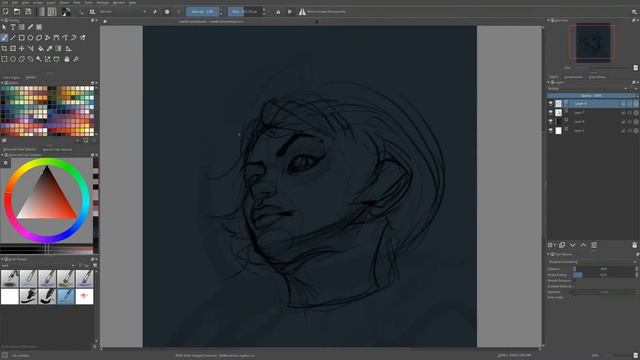The width and height of the screenshot is (640, 360).
Task: Select the Rectangle shape tool
Action: tap(22, 38)
